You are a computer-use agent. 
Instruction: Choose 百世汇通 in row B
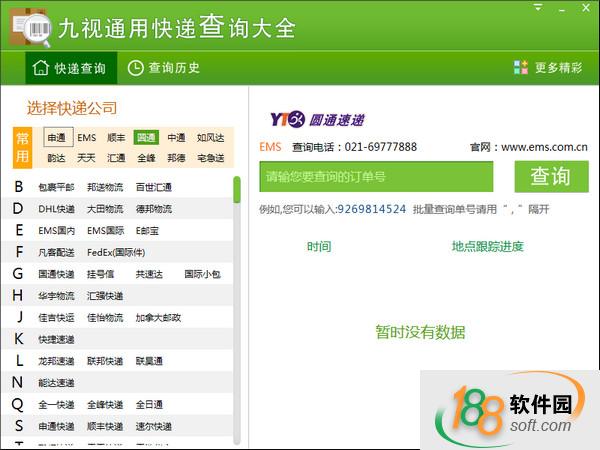coord(153,187)
